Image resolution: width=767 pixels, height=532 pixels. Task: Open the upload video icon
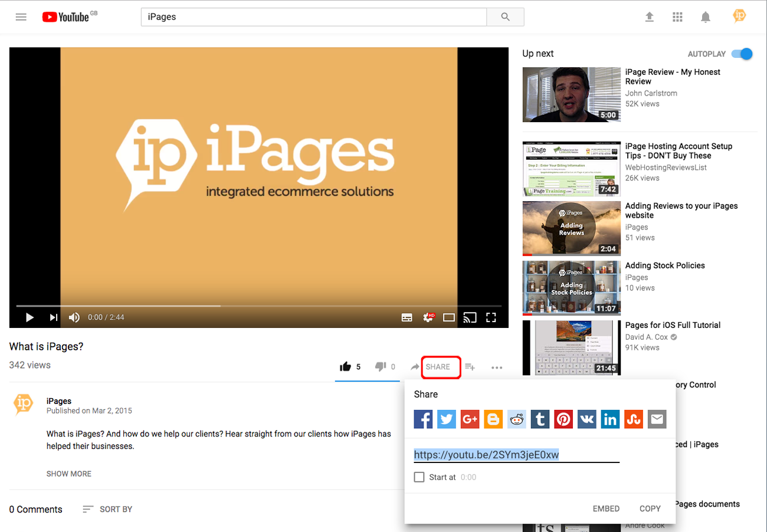click(650, 17)
